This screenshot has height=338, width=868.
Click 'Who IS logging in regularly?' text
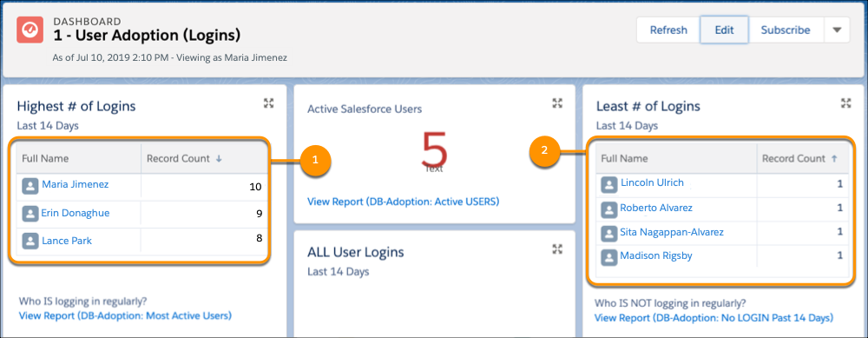(x=83, y=302)
